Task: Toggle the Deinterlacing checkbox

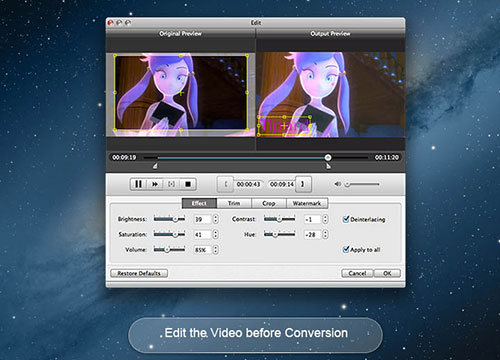Action: tap(346, 219)
